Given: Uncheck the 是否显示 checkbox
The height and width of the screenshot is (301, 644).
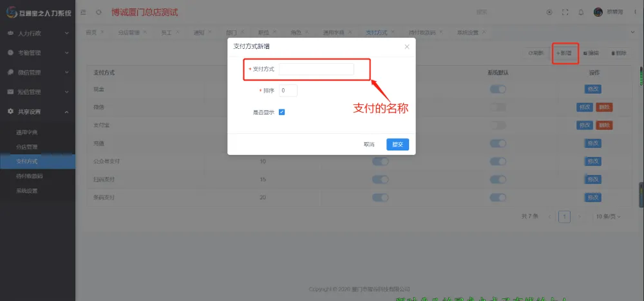Looking at the screenshot, I should [x=282, y=112].
